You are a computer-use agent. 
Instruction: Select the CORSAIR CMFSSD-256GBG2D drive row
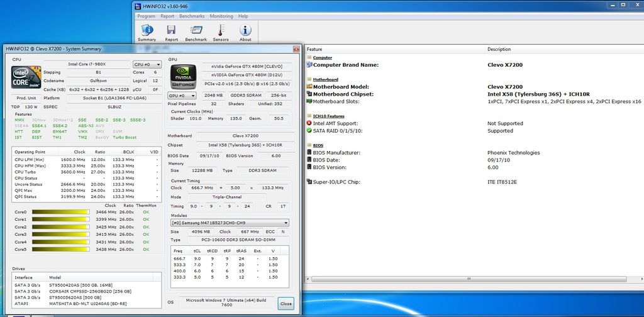pos(87,291)
